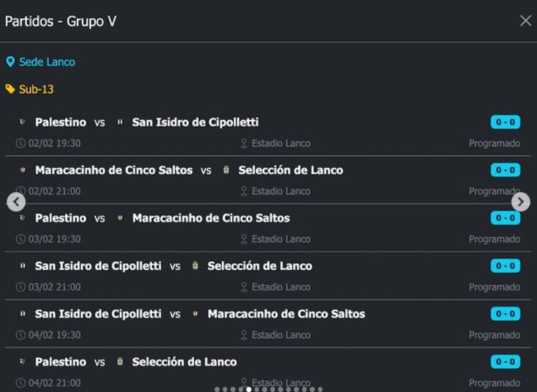Click Maracacinho crest in the second match row

coord(22,170)
